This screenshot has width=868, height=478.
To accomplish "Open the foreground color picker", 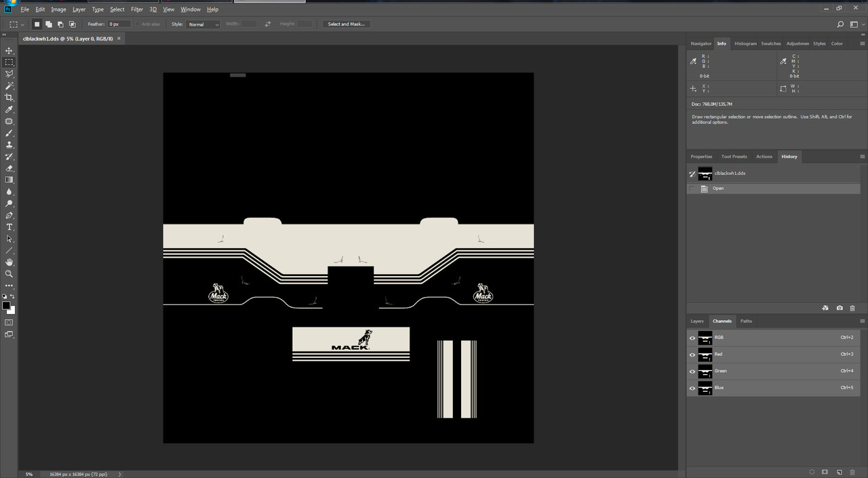I will [x=5, y=306].
